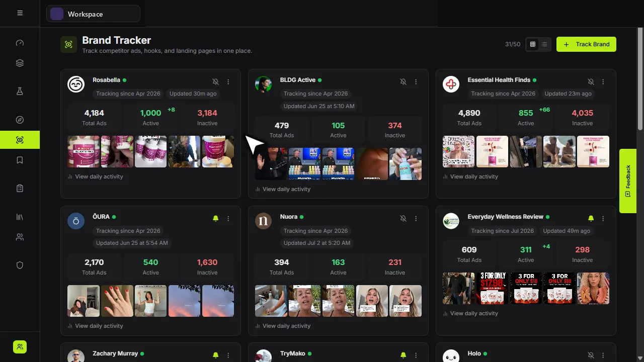Open the layers stack sidebar icon
Viewport: 644px width, 362px height.
(x=20, y=63)
